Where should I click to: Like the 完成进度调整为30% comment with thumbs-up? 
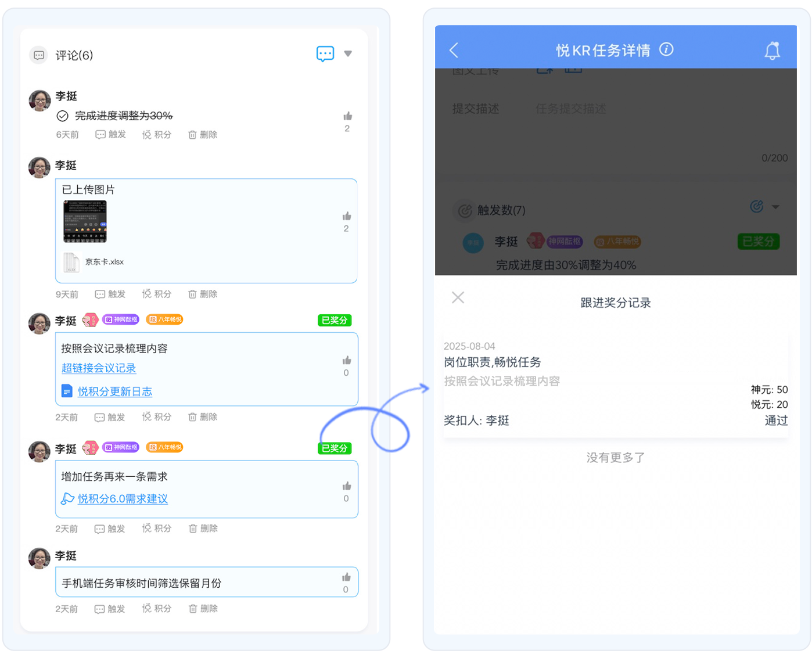pos(347,116)
